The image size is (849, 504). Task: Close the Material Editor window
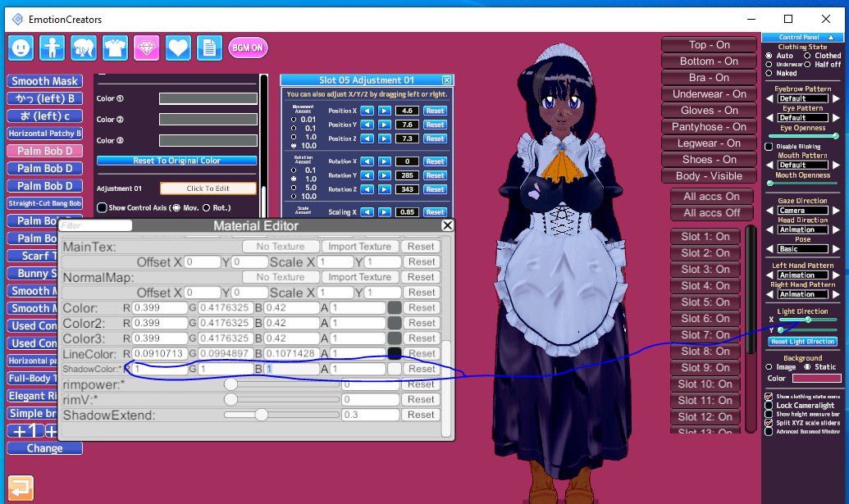pos(447,225)
